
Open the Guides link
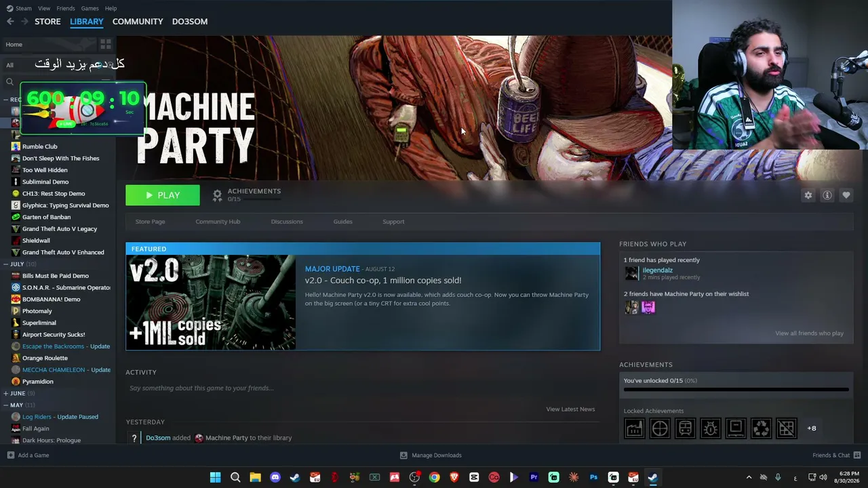click(x=342, y=222)
